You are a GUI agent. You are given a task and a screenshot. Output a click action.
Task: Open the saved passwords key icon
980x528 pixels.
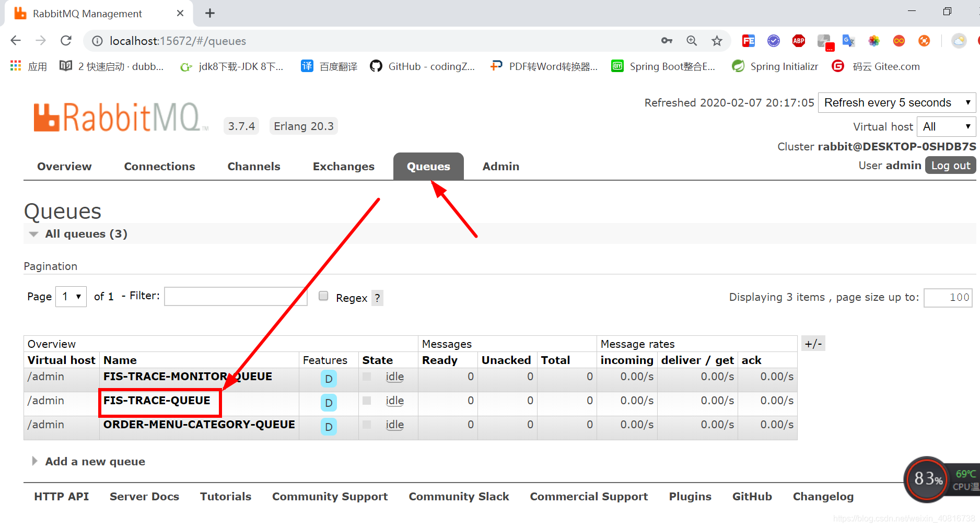[667, 41]
